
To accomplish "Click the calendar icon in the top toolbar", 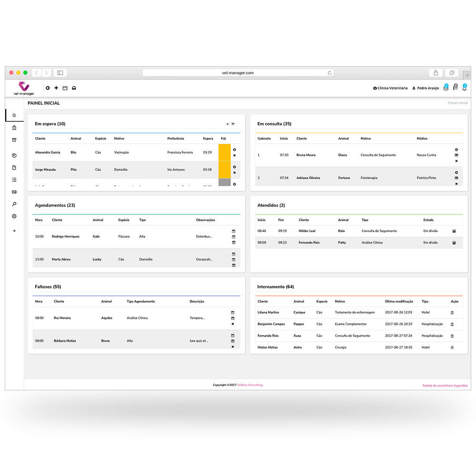I will [65, 88].
